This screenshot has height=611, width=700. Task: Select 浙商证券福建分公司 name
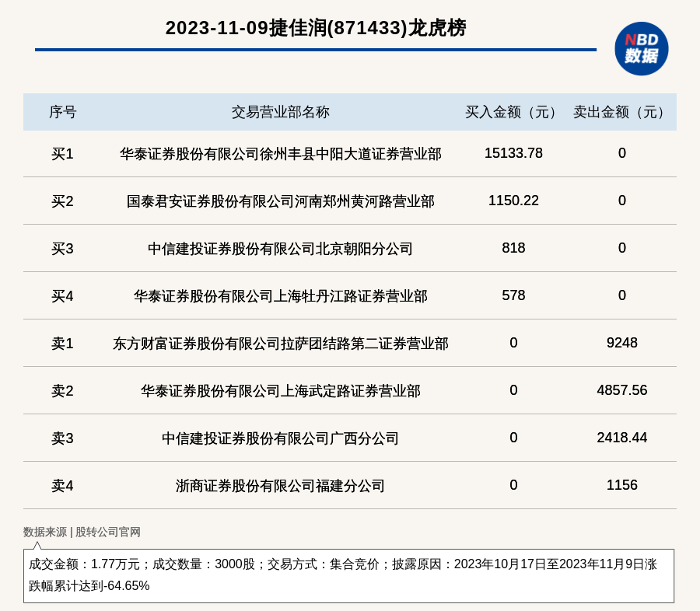(280, 486)
